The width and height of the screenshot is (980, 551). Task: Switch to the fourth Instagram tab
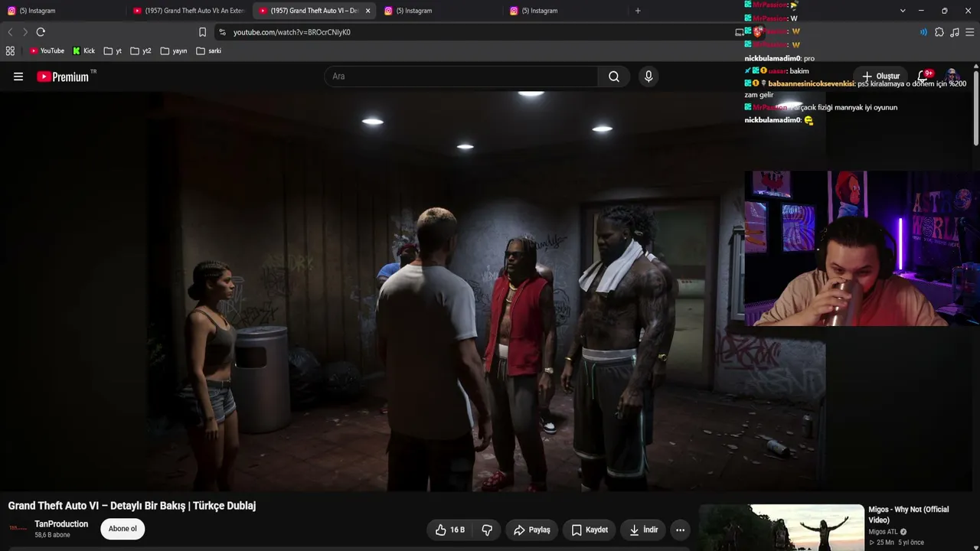439,11
